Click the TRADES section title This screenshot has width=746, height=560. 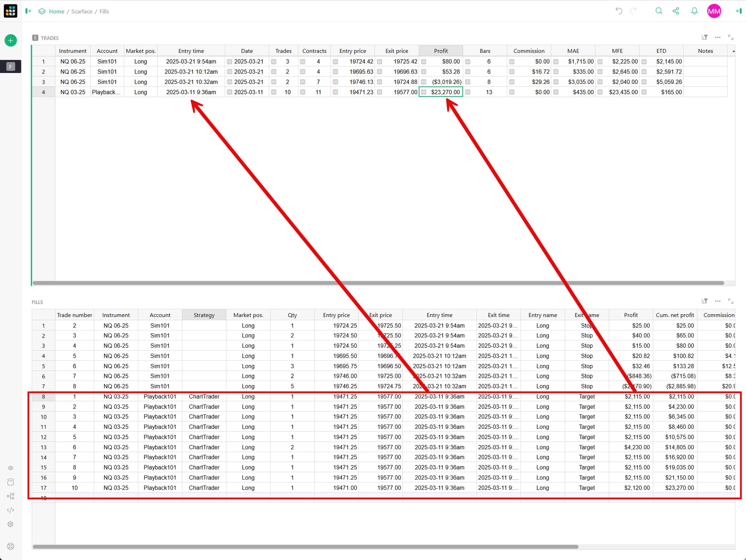[50, 38]
